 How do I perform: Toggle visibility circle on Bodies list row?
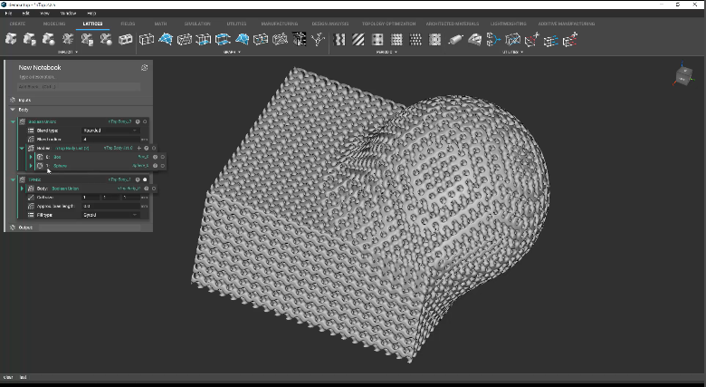point(154,148)
